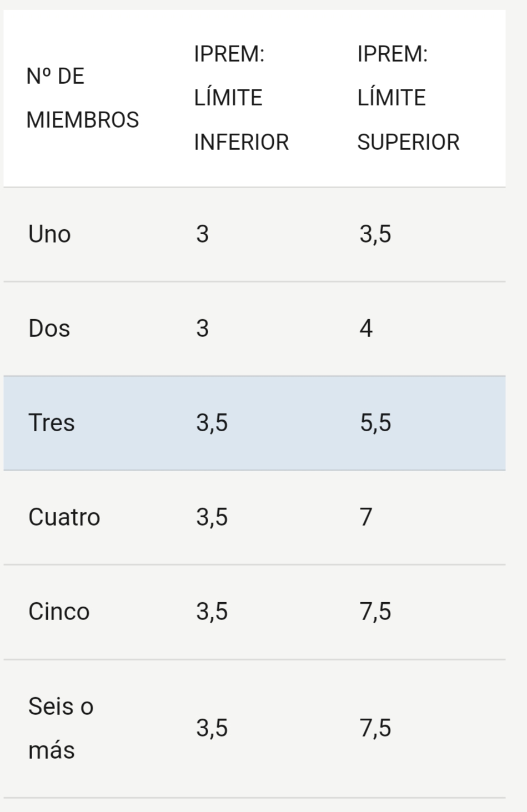Click the Uno row label
Image resolution: width=527 pixels, height=812 pixels.
point(49,234)
